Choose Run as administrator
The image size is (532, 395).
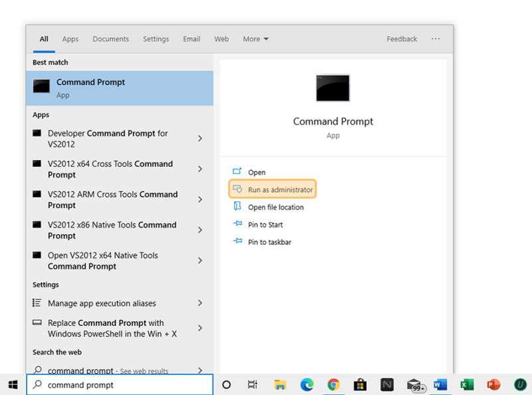pos(273,189)
